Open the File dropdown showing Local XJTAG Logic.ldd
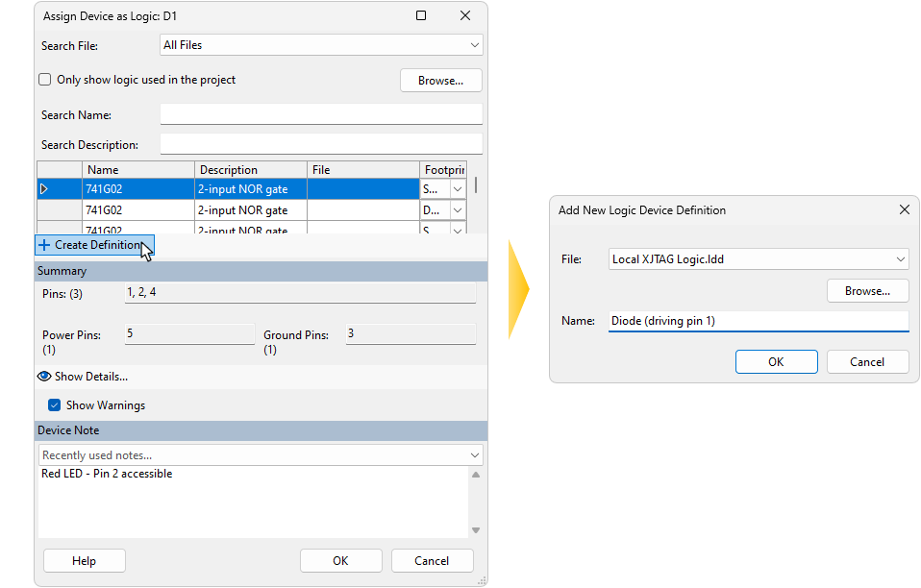The image size is (921, 588). (x=900, y=259)
